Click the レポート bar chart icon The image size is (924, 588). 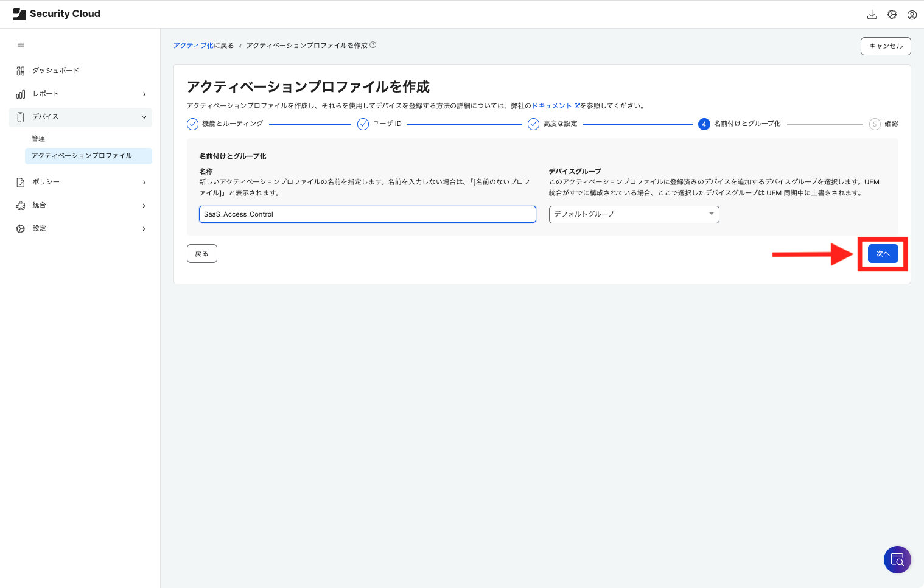21,94
